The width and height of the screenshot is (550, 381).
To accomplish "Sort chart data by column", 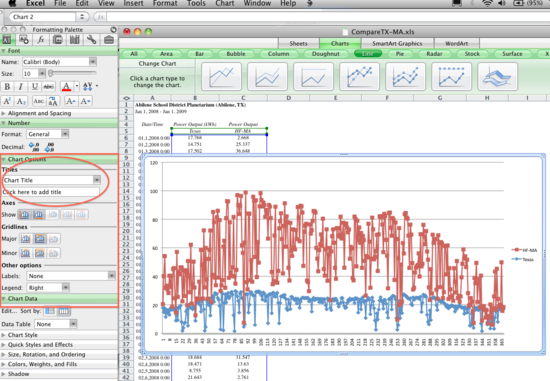I will 64,311.
